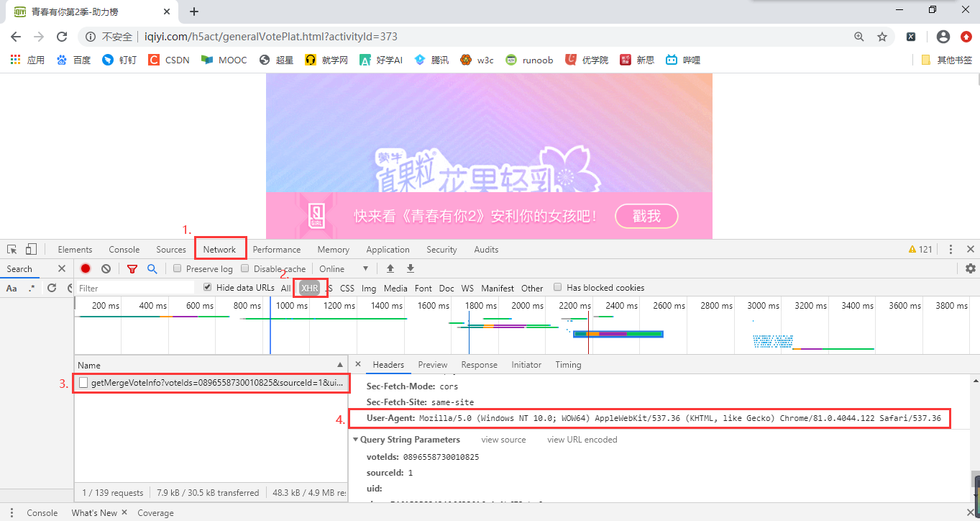Clear the network log

pyautogui.click(x=106, y=268)
